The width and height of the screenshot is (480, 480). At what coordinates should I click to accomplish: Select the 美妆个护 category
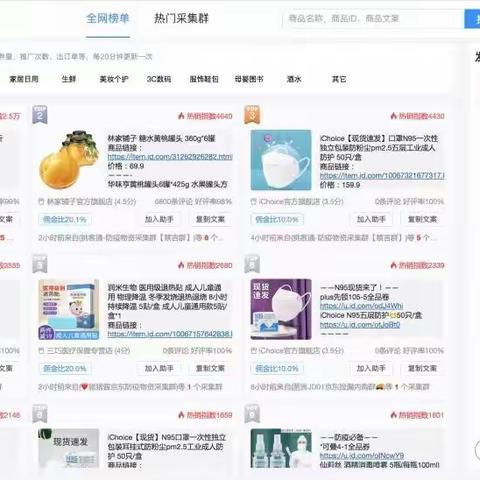point(114,79)
